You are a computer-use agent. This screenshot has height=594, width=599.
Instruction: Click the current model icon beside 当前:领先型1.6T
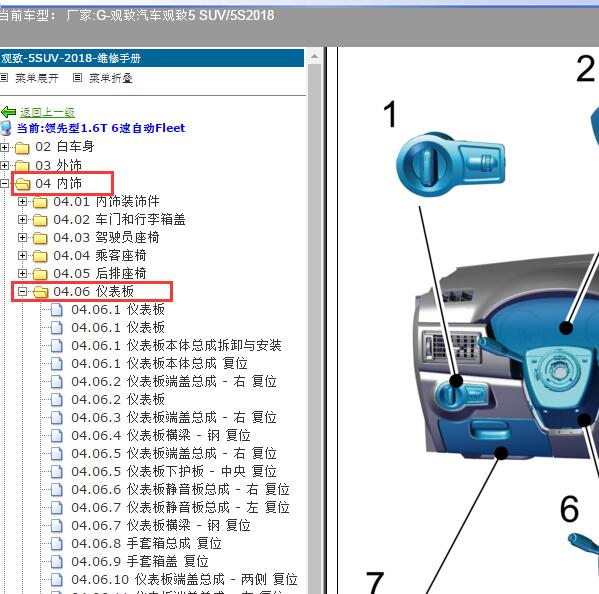coord(6,128)
